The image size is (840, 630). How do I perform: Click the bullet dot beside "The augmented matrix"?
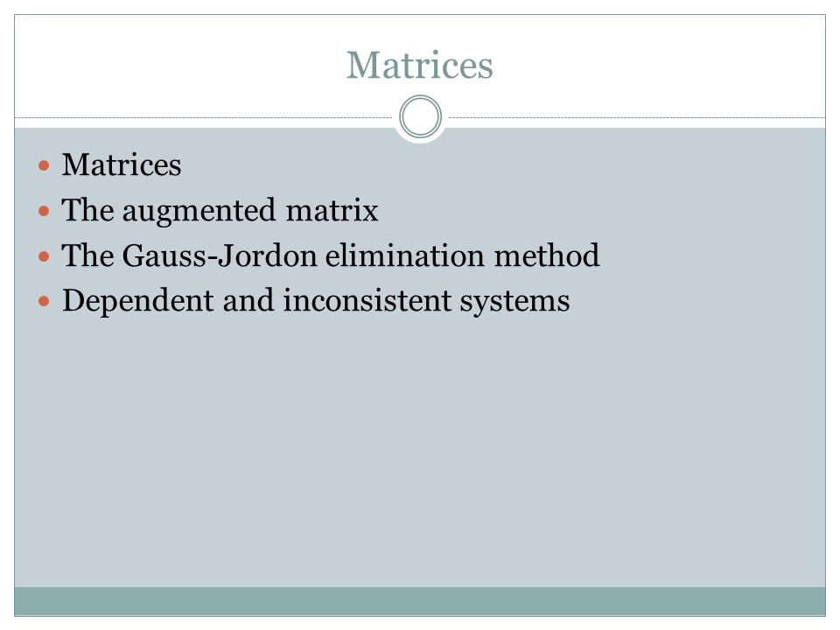tap(44, 211)
